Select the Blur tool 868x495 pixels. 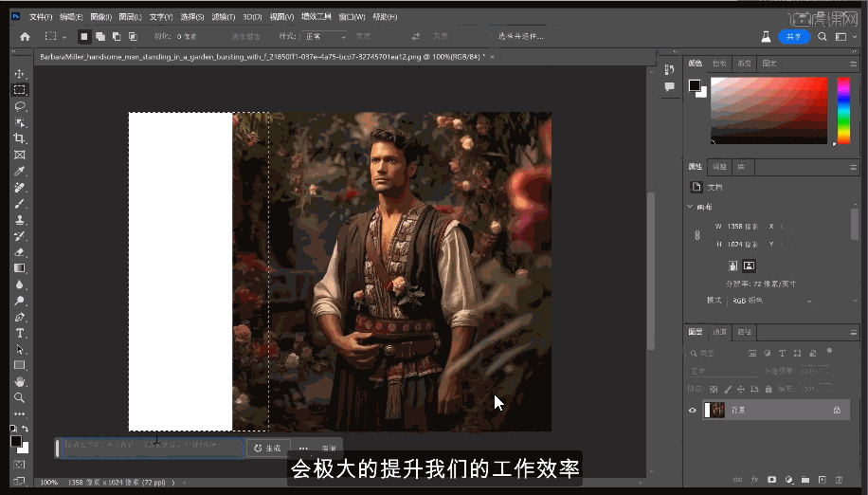(x=19, y=284)
